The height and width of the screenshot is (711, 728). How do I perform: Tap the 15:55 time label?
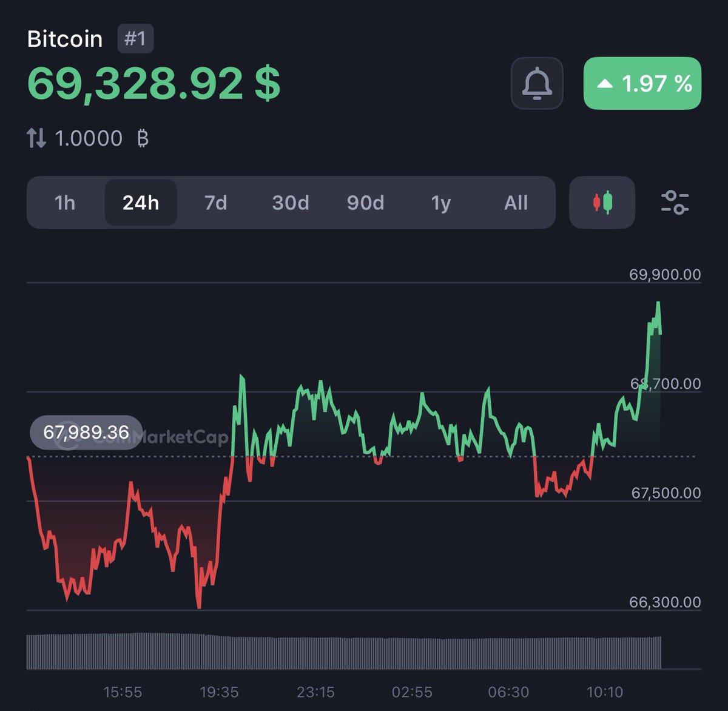click(x=123, y=692)
